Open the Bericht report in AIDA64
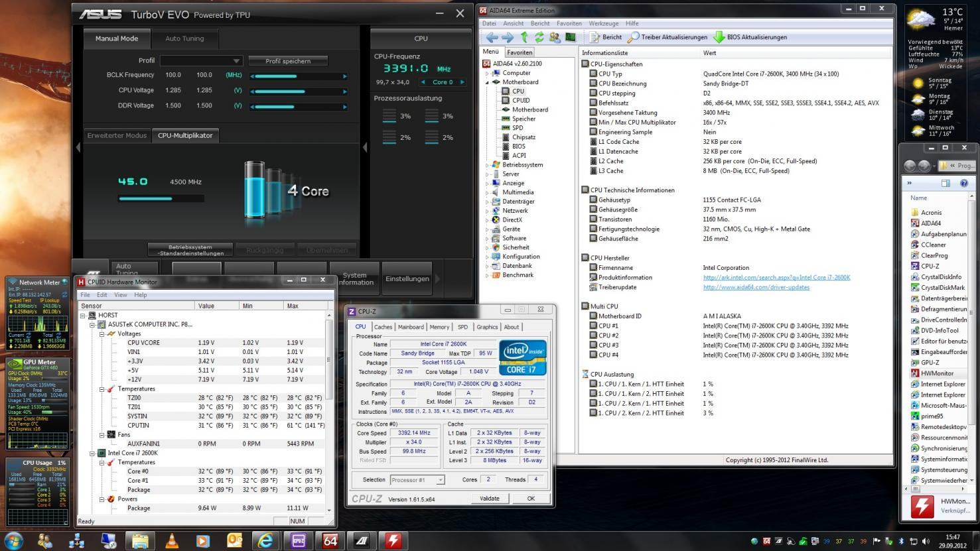Viewport: 980px width, 551px height. [x=606, y=37]
